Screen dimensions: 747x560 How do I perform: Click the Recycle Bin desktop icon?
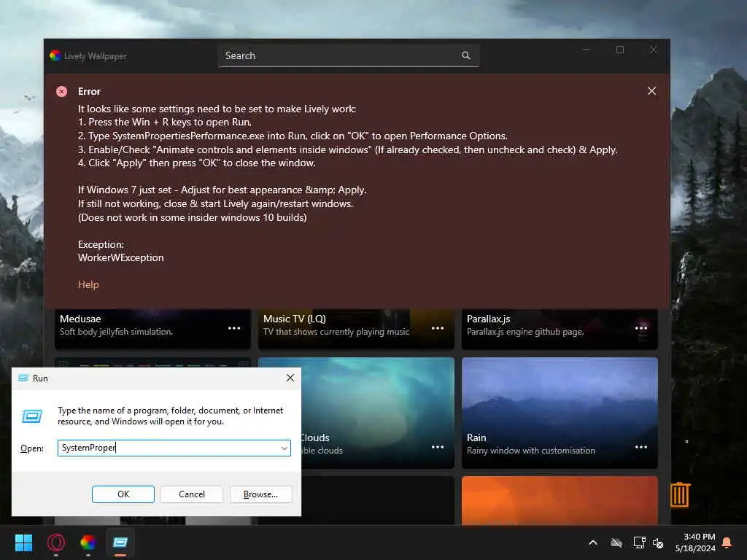click(x=680, y=494)
